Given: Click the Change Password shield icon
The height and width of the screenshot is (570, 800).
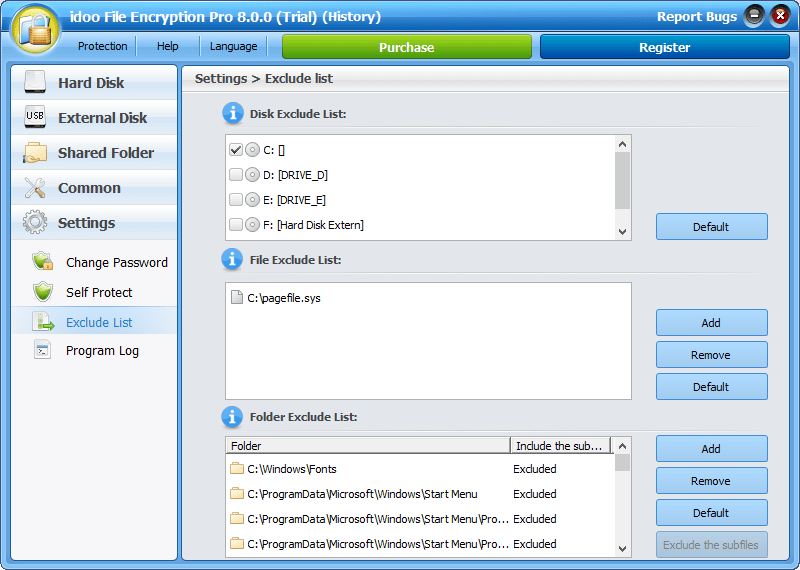Looking at the screenshot, I should (x=42, y=262).
